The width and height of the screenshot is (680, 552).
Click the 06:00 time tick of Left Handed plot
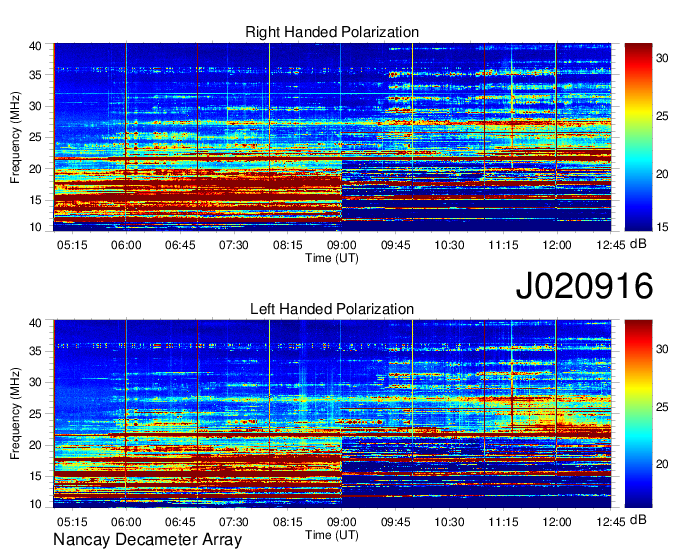tap(126, 522)
